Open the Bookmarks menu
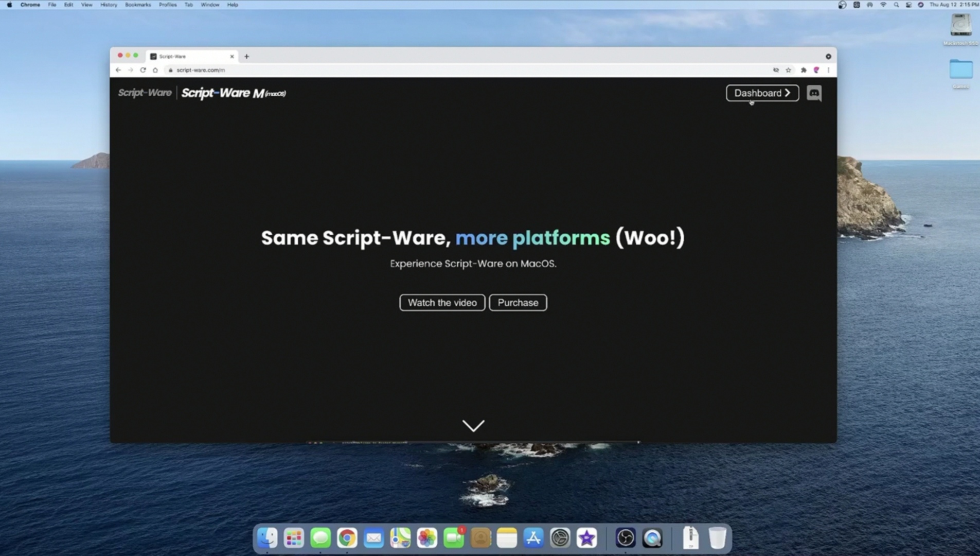 (138, 5)
